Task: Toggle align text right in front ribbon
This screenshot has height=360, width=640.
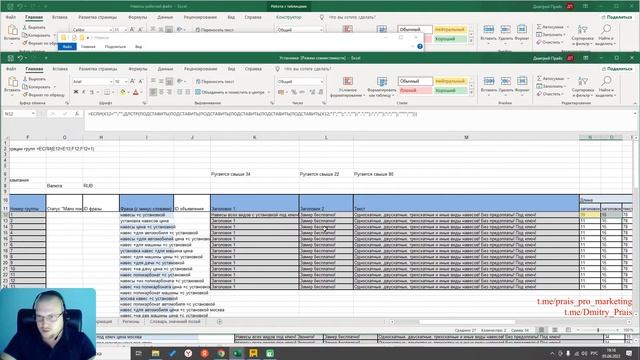Action: point(169,92)
